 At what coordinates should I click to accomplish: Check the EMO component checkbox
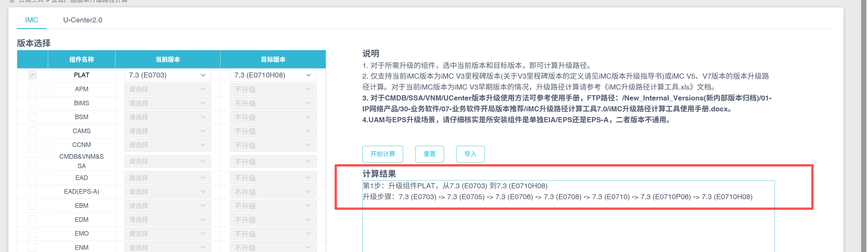(x=32, y=233)
